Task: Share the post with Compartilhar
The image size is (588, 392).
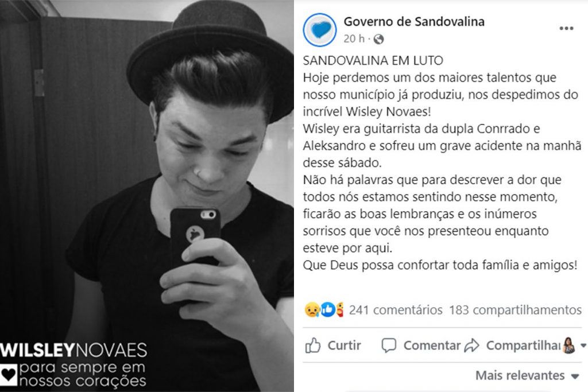Action: [512, 345]
